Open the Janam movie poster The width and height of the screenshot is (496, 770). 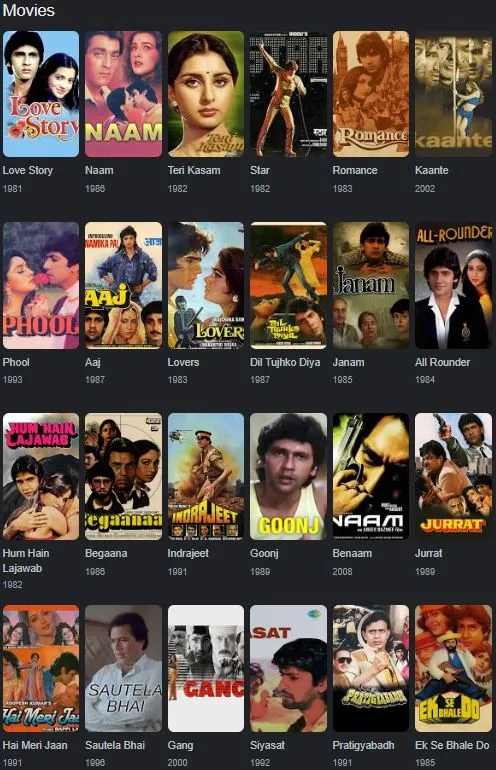[x=371, y=285]
